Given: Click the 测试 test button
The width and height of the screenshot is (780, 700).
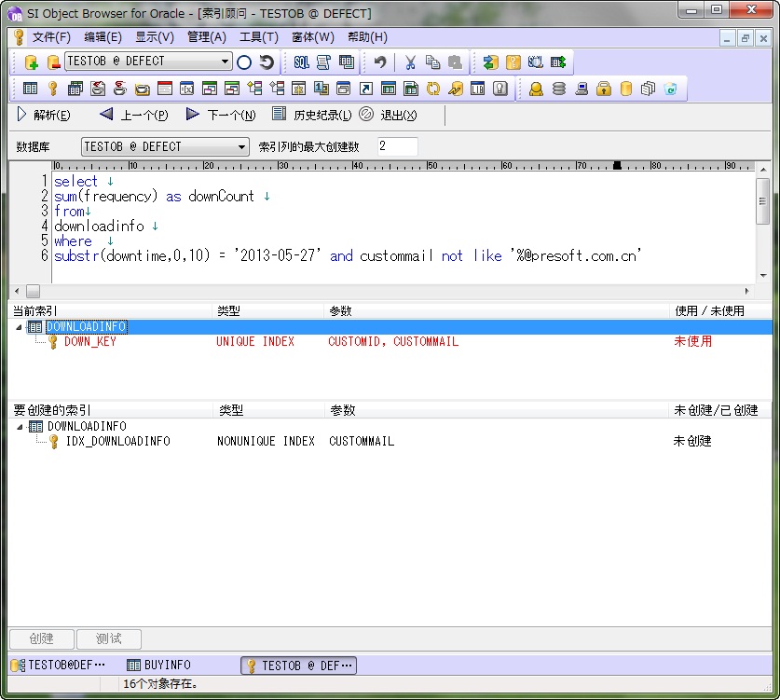Looking at the screenshot, I should 109,638.
